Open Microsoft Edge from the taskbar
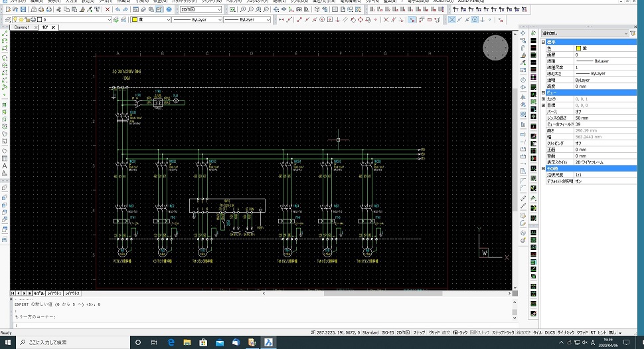 pyautogui.click(x=171, y=342)
